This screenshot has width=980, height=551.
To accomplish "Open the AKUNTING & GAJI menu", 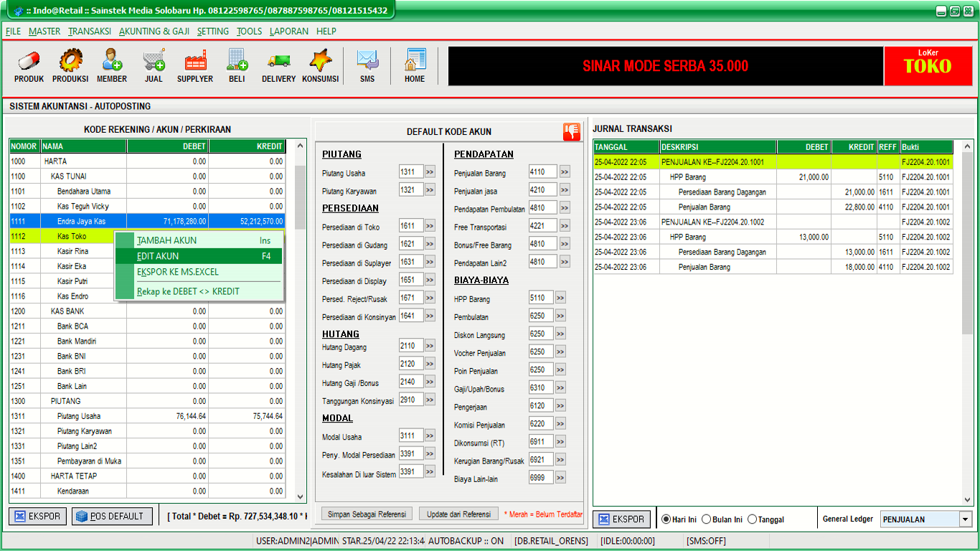I will coord(155,32).
